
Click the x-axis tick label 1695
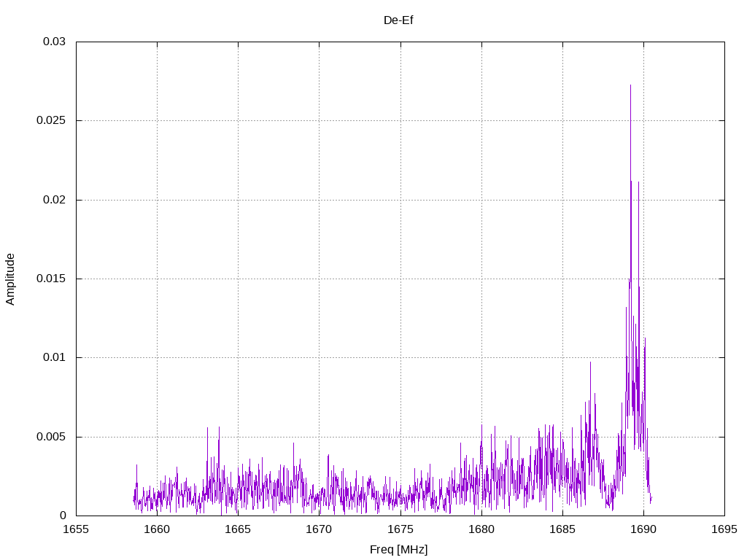[724, 529]
